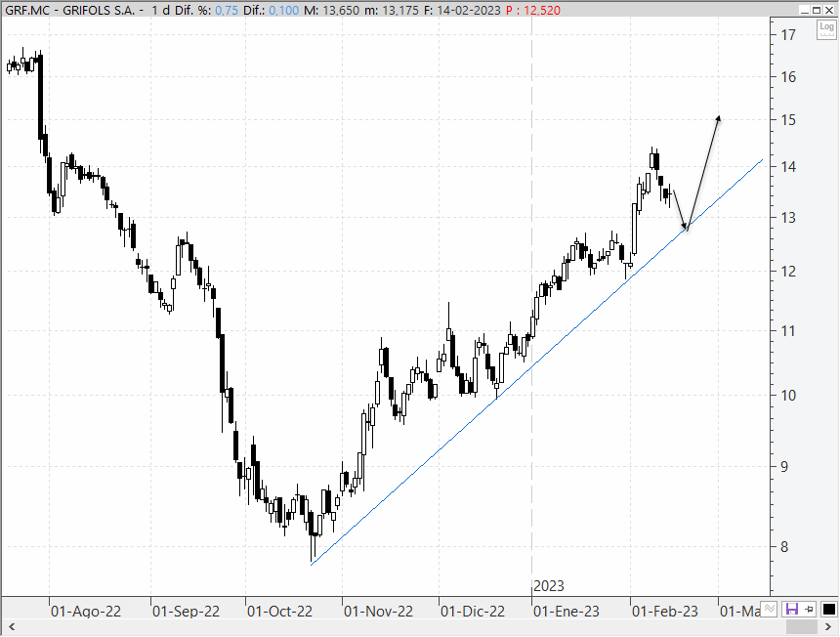The height and width of the screenshot is (637, 840).
Task: Click the 2023 year marker label
Action: (x=549, y=586)
